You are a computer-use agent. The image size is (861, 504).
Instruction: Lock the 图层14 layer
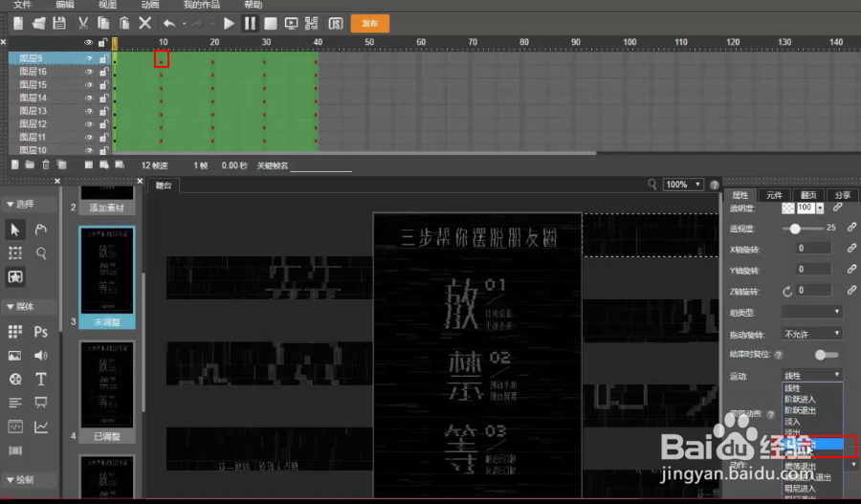coord(103,99)
